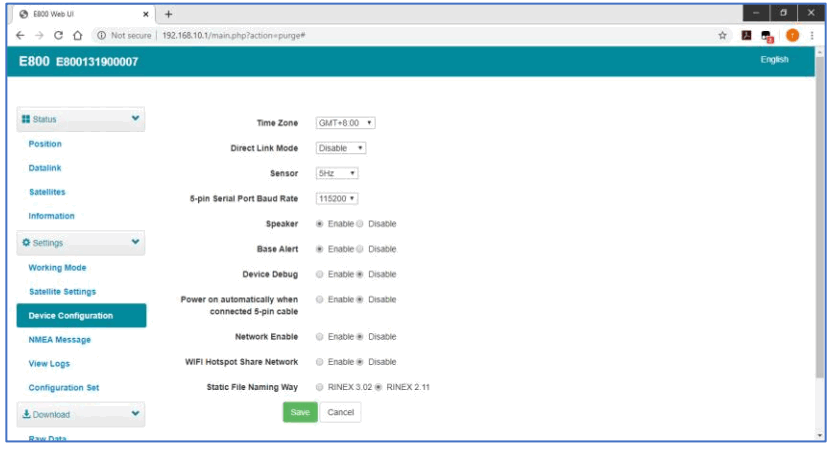831x450 pixels.
Task: Select Enable for Base Alert
Action: [x=320, y=249]
